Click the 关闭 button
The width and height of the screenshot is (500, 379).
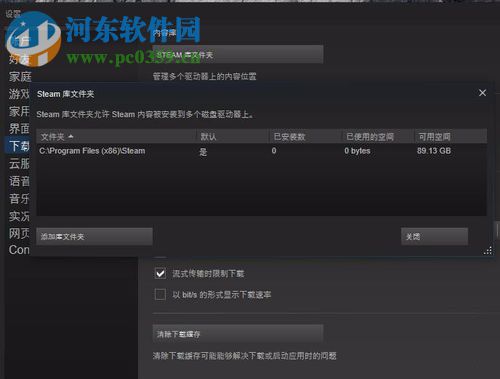[434, 237]
